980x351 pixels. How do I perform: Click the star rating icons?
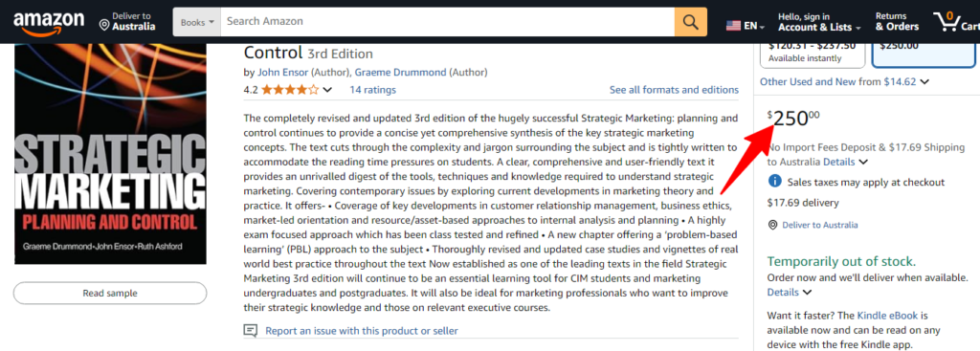[x=290, y=90]
